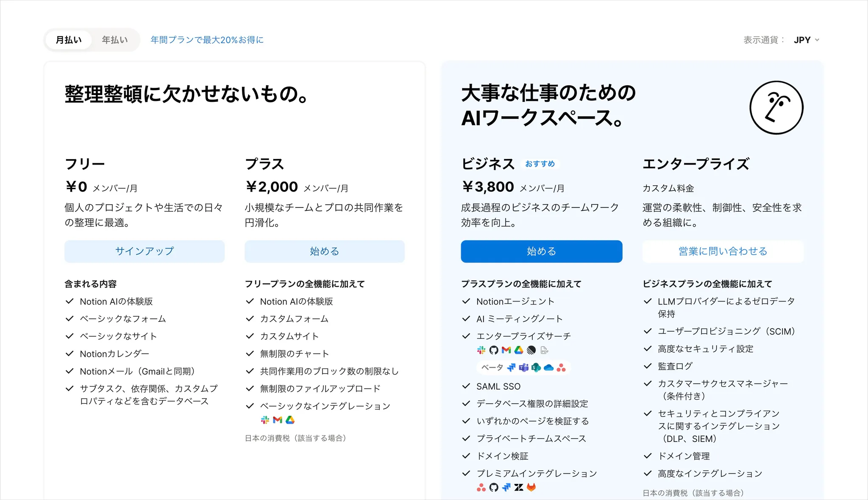Click Jira icon under Premium Integrations
Screen dimensions: 868x500
(506, 488)
